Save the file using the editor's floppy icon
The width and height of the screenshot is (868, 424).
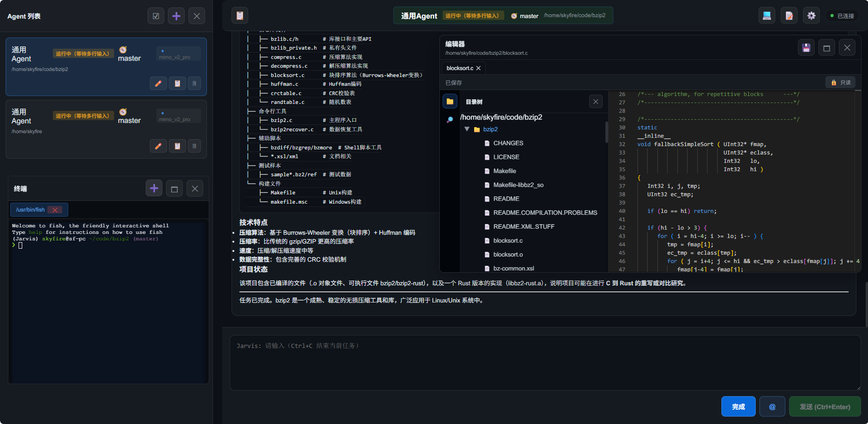(x=806, y=48)
